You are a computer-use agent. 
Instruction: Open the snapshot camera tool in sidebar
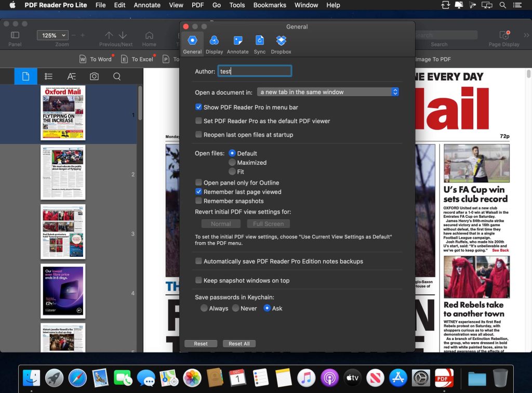coord(94,76)
